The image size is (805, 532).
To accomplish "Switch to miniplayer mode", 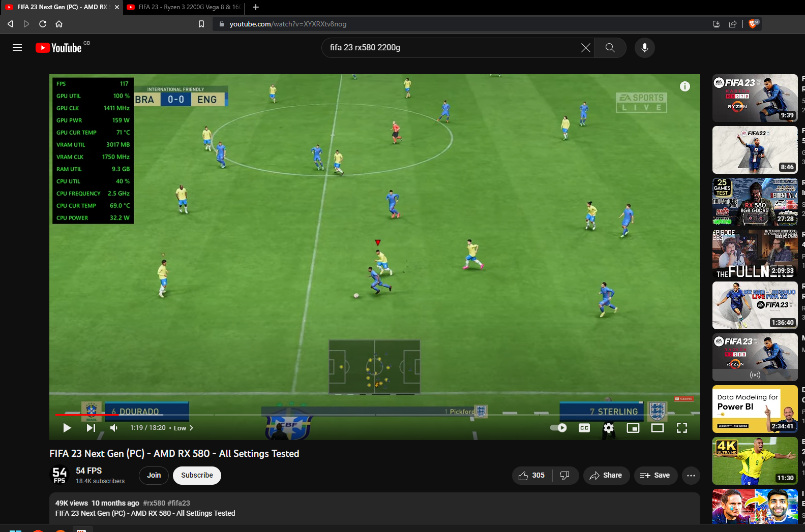I will tap(633, 428).
